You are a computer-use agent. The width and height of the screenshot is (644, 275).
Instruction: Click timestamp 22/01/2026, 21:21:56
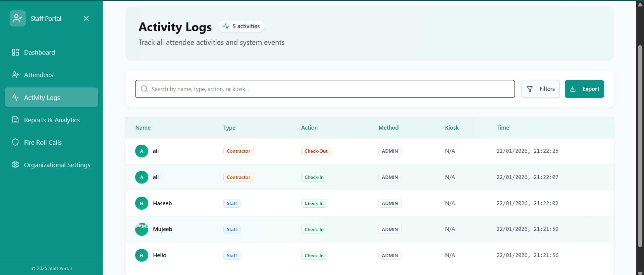(527, 255)
